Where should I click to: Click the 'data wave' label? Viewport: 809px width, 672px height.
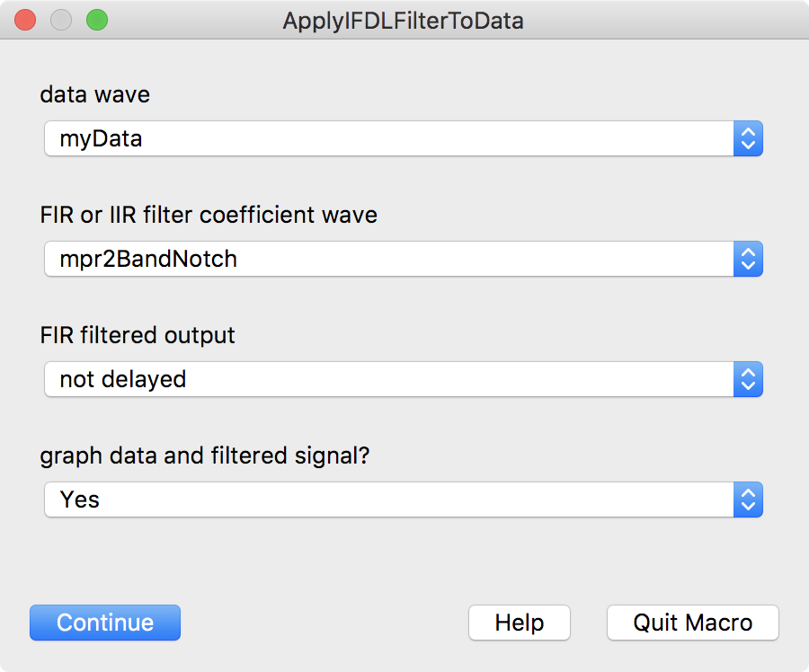(94, 94)
